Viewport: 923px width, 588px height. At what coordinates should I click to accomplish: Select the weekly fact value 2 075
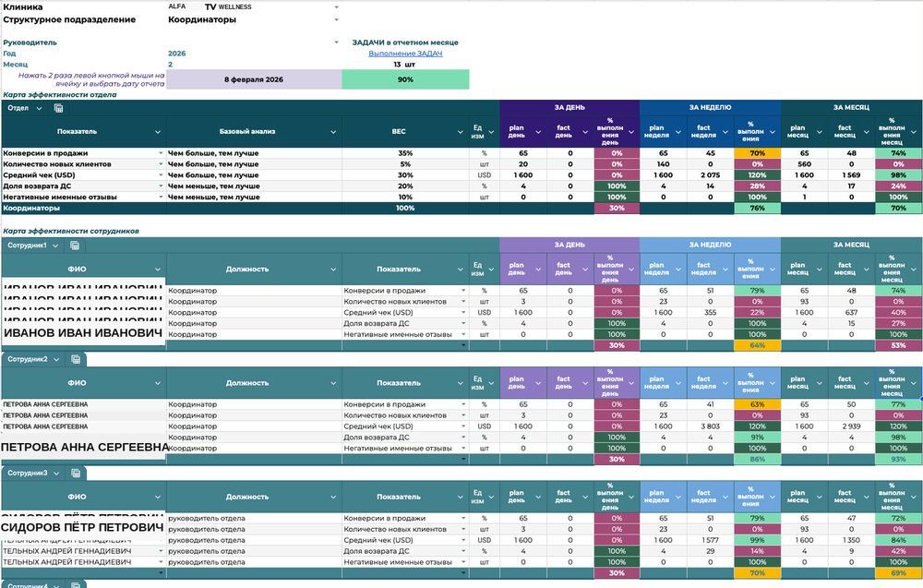click(x=711, y=175)
